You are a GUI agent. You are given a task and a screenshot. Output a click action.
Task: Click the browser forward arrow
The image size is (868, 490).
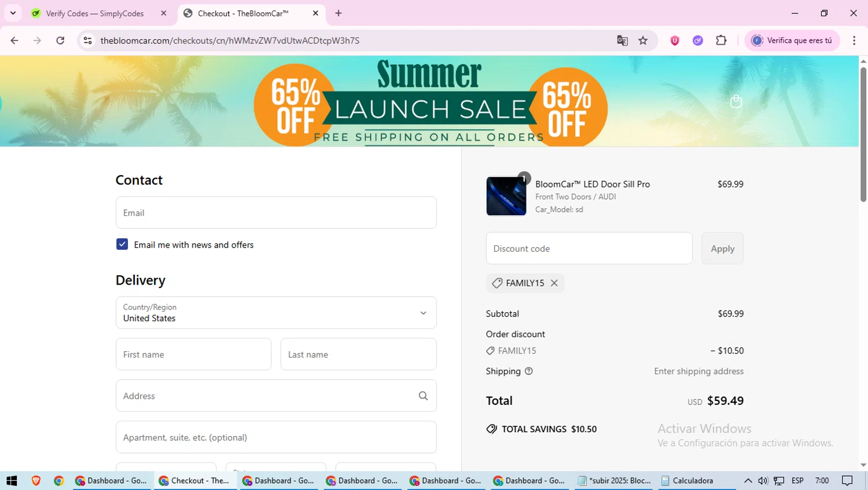(37, 40)
